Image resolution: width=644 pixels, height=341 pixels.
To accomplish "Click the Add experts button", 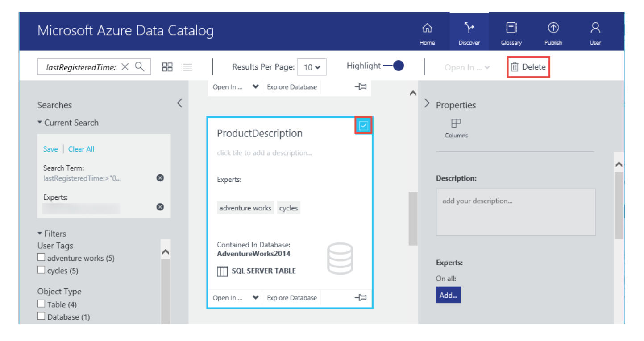I will click(448, 295).
